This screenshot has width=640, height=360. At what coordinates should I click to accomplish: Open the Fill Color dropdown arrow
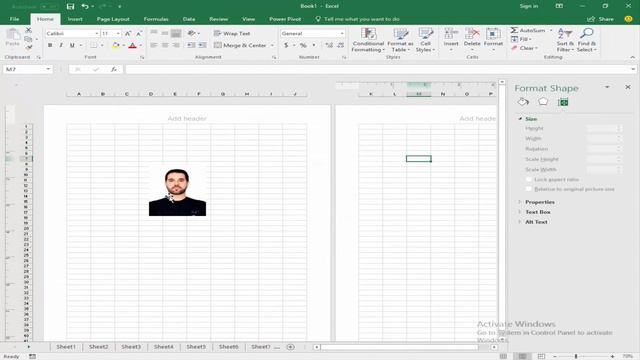coord(123,45)
